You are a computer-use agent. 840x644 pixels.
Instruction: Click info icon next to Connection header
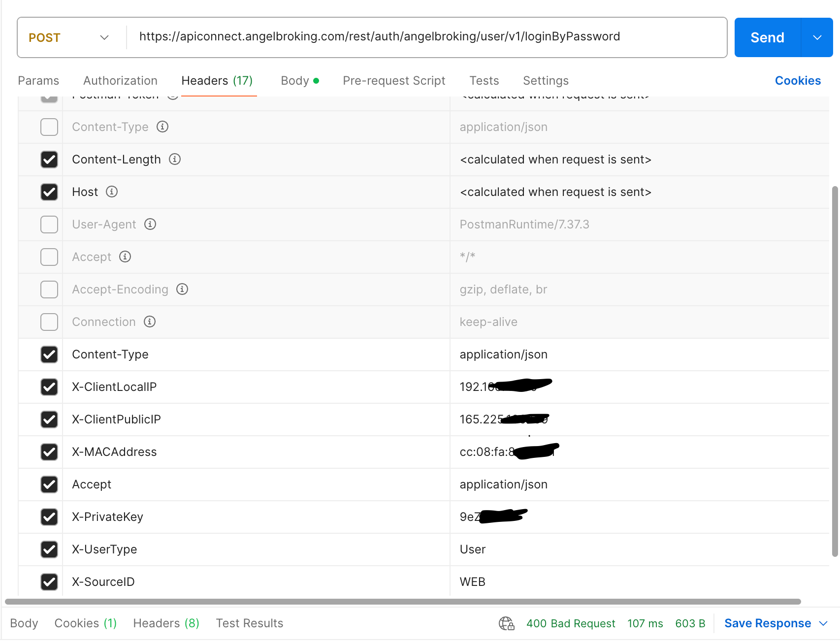pos(150,322)
